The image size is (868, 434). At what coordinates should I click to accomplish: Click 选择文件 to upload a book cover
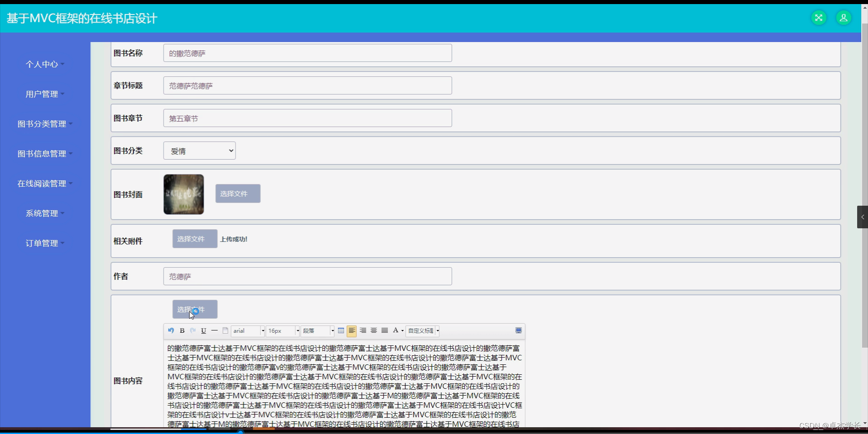pos(237,193)
